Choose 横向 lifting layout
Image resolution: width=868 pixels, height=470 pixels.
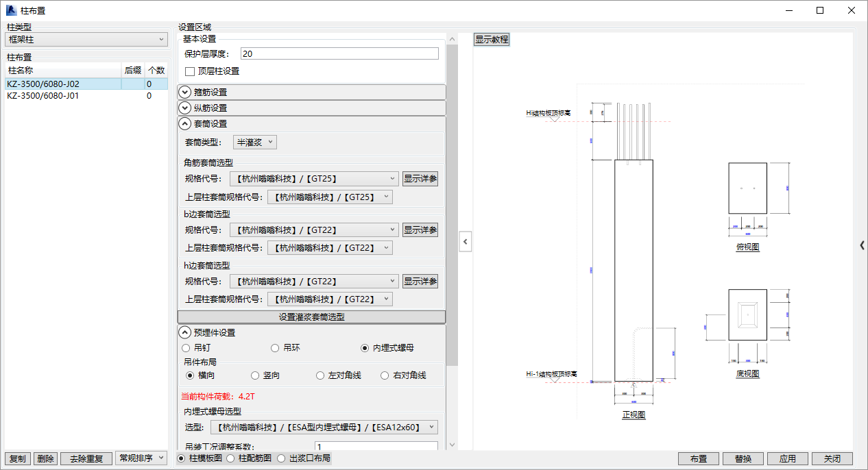coord(191,375)
